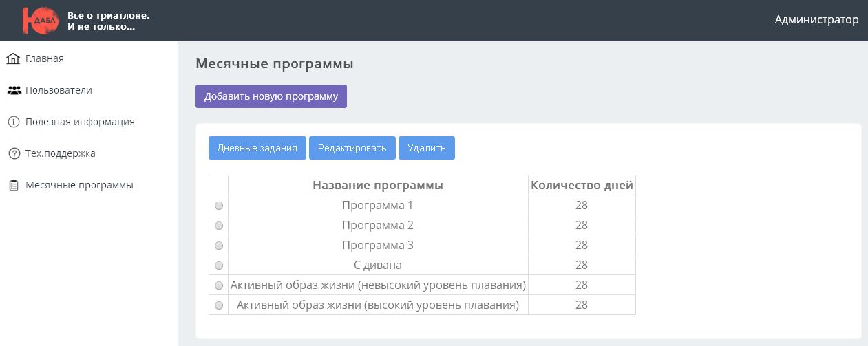Select the С дивана radio button

(219, 266)
